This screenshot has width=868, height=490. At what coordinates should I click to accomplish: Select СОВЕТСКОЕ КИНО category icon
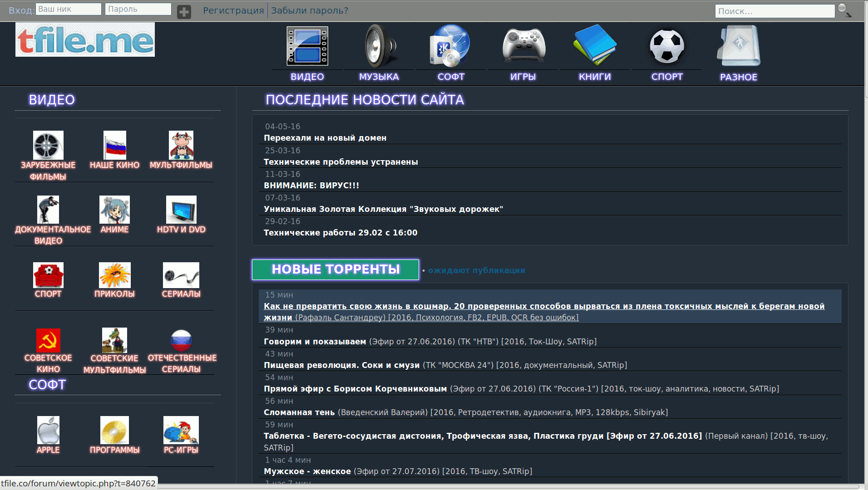pyautogui.click(x=48, y=340)
